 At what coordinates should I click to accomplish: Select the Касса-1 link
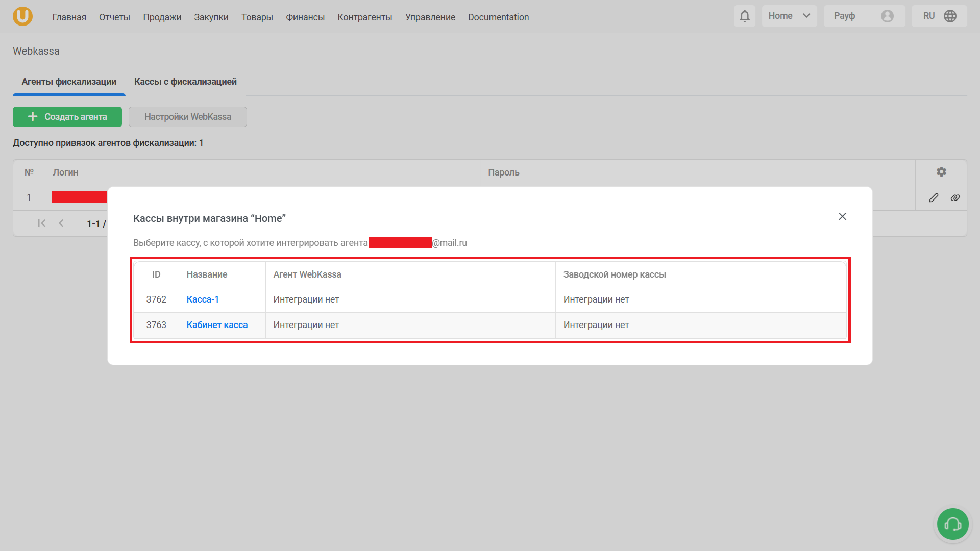pyautogui.click(x=203, y=299)
